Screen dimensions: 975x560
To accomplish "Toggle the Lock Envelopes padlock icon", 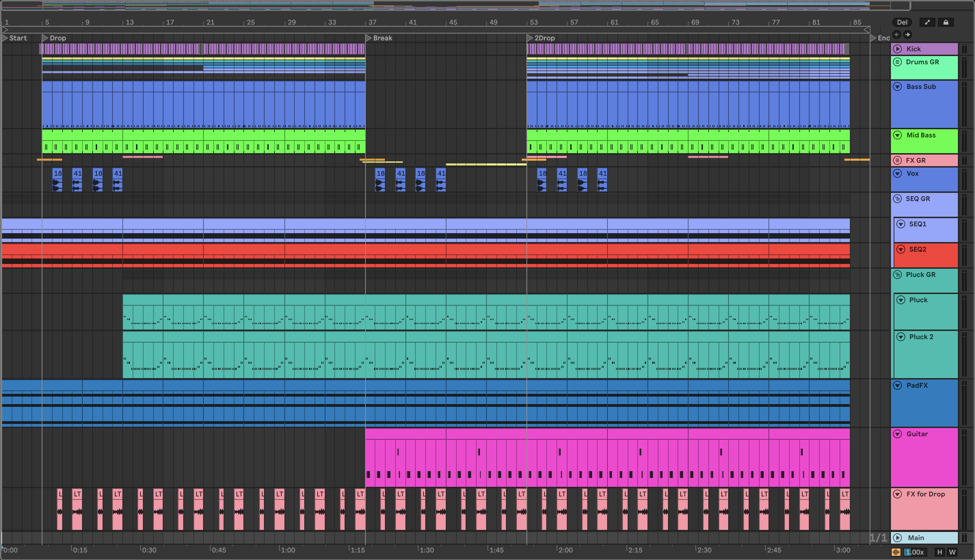I will pyautogui.click(x=946, y=22).
